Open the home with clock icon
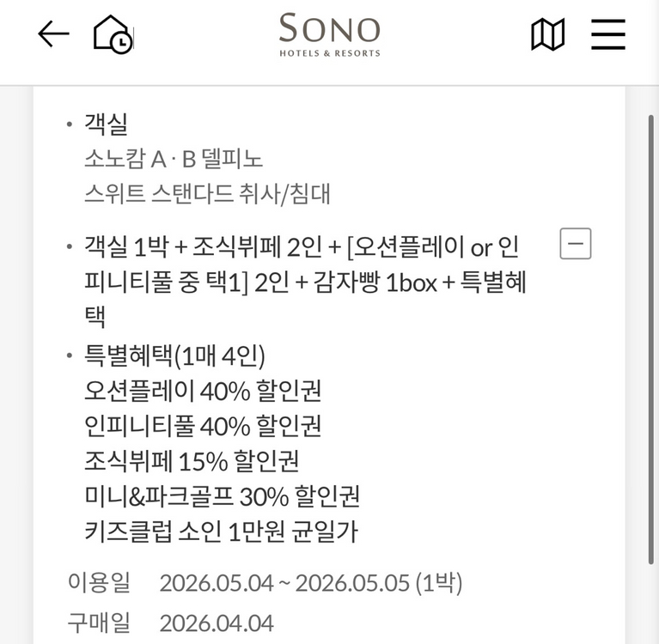The width and height of the screenshot is (659, 644). coord(113,34)
